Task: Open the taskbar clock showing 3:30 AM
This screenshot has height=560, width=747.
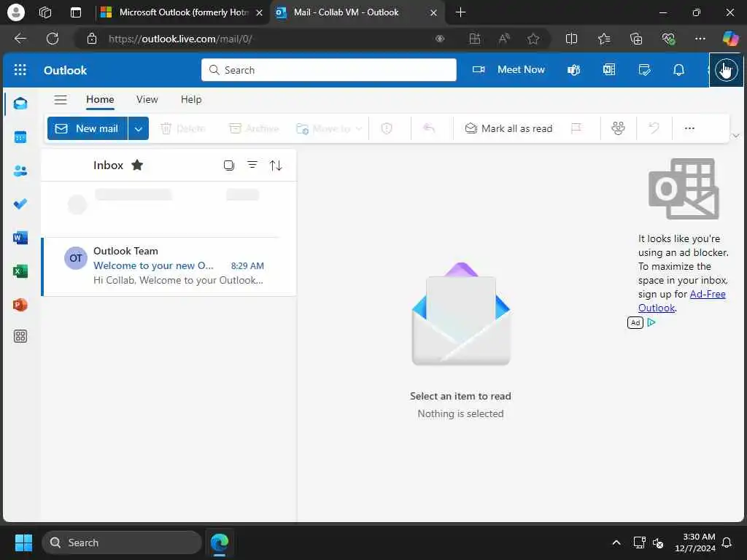Action: tap(695, 542)
